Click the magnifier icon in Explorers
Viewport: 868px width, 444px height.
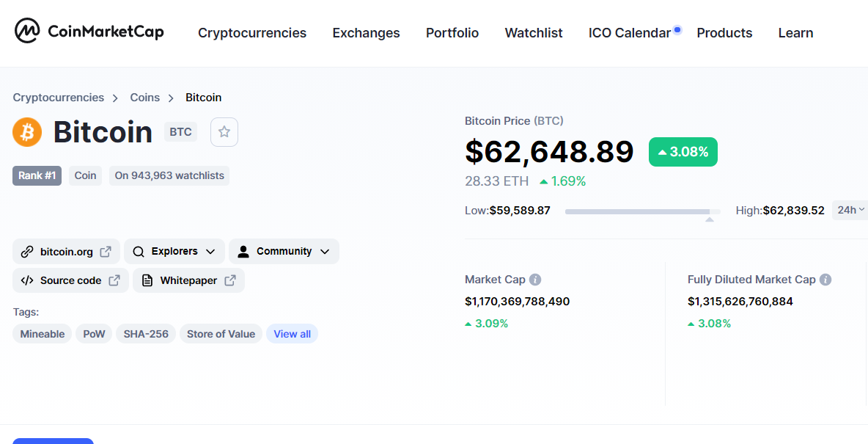click(x=139, y=252)
